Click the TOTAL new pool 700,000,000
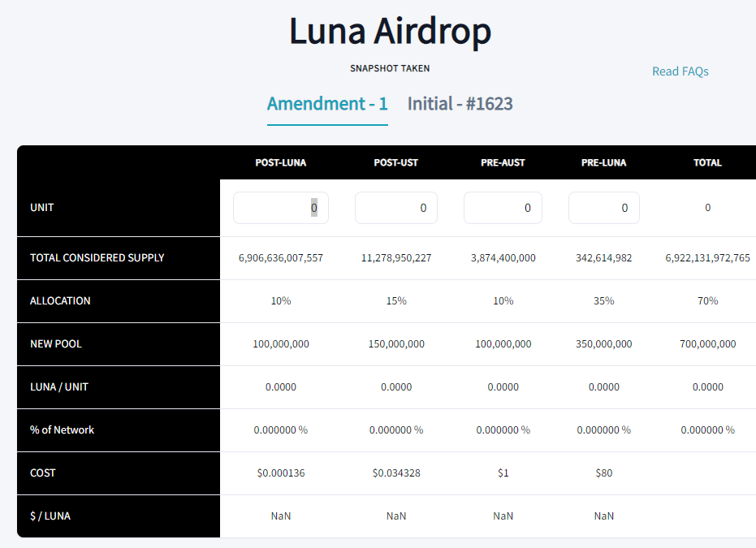Viewport: 756px width, 548px height. [707, 344]
